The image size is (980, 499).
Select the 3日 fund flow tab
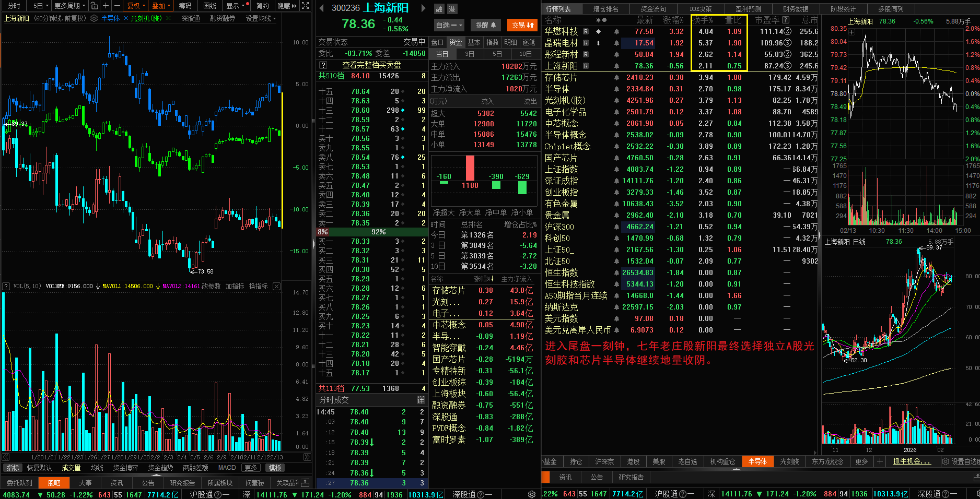coord(470,54)
